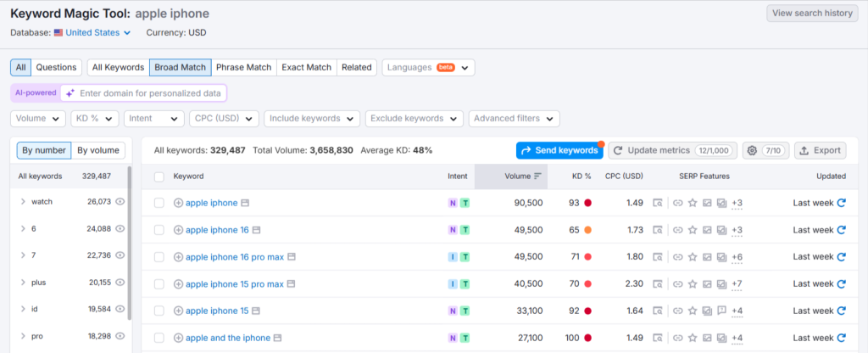Refresh metrics for apple iphone row
The height and width of the screenshot is (353, 868).
(842, 203)
